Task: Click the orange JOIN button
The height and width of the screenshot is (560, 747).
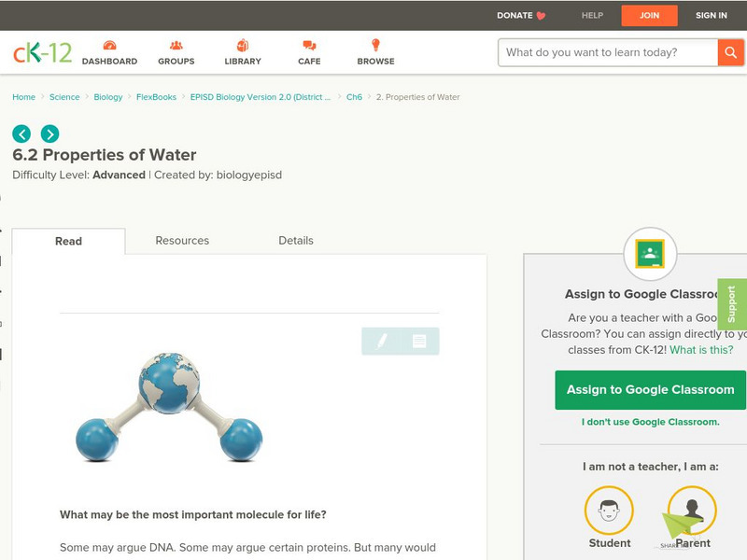Action: pos(649,15)
